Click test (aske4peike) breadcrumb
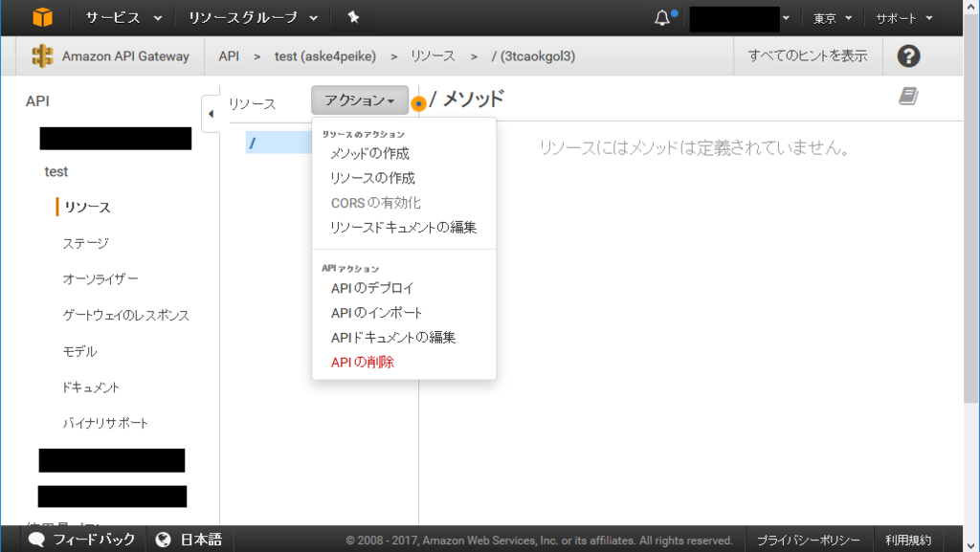Viewport: 980px width, 552px height. click(x=325, y=56)
